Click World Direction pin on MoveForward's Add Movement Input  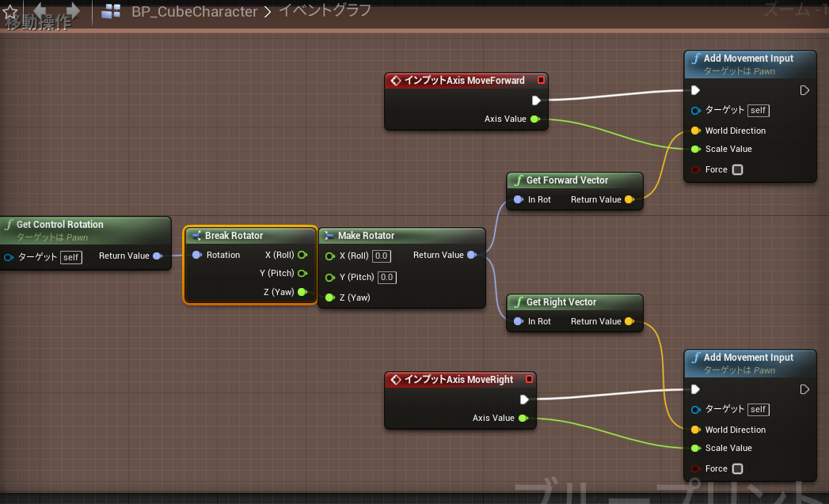696,131
